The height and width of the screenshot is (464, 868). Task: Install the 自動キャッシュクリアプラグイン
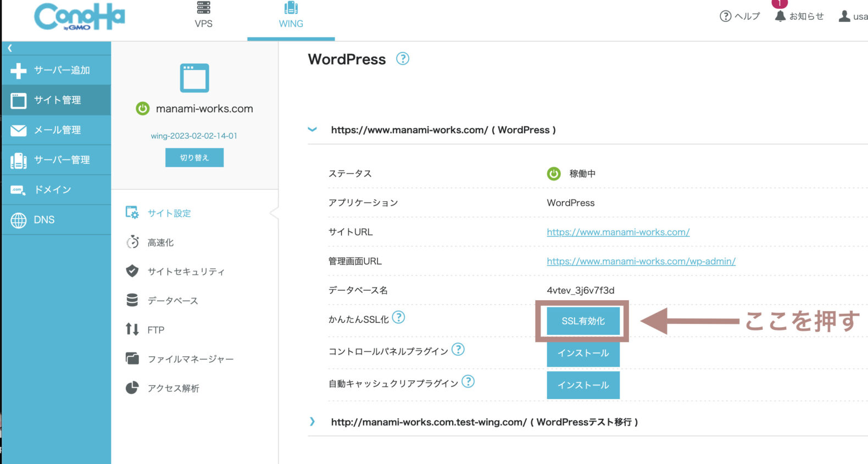coord(583,385)
